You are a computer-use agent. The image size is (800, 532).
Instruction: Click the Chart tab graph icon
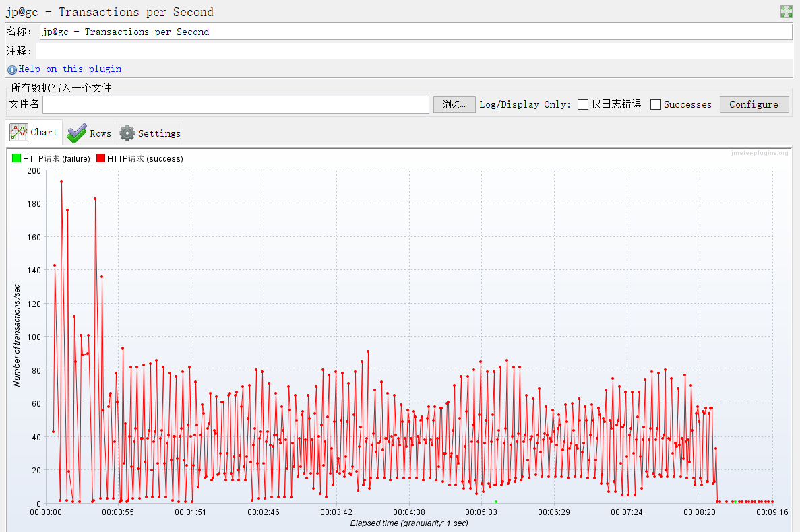[19, 133]
